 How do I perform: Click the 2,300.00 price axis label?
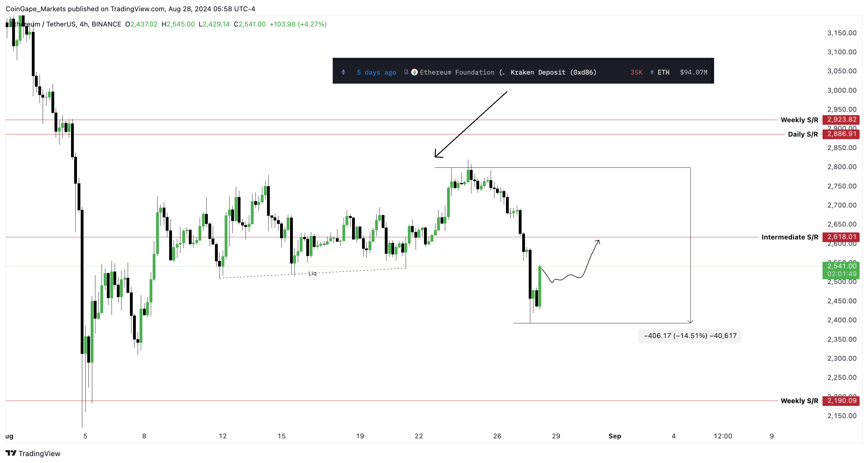(x=842, y=358)
